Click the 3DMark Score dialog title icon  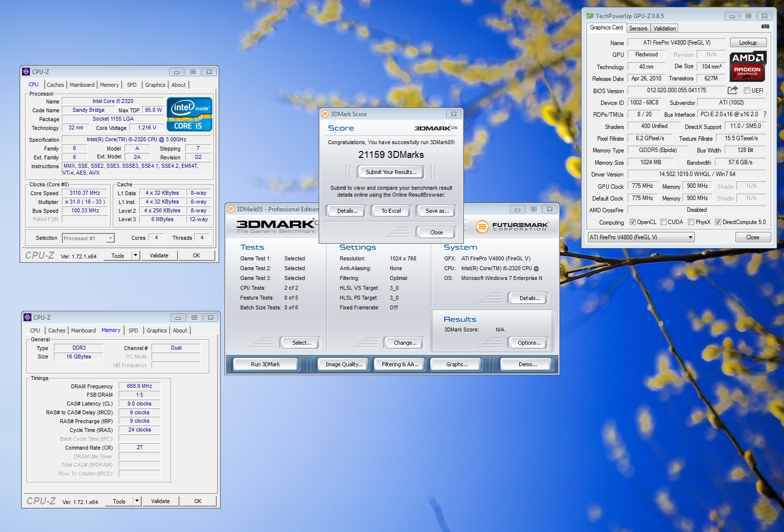coord(325,114)
